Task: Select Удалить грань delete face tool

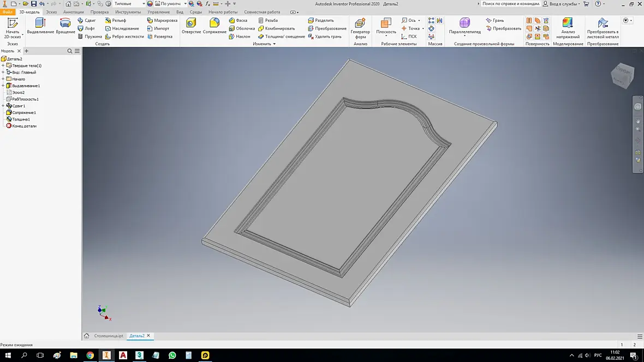Action: point(325,37)
